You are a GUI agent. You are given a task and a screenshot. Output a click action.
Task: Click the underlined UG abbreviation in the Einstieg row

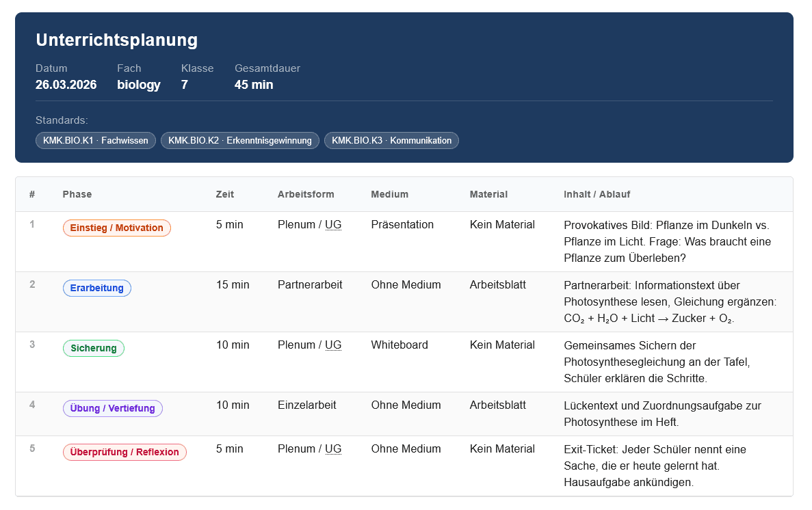pos(333,224)
